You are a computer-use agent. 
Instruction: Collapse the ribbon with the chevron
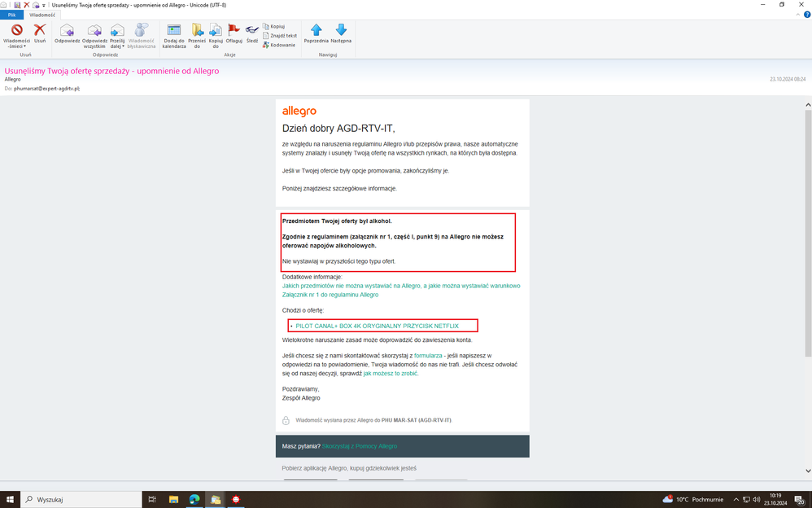pos(797,15)
